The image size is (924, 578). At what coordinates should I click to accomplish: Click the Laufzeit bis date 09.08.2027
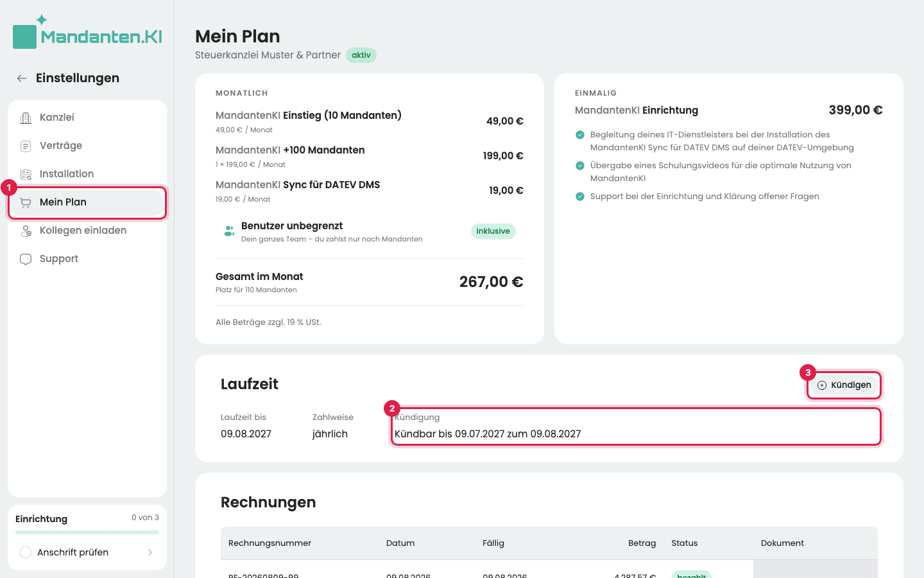(x=246, y=434)
